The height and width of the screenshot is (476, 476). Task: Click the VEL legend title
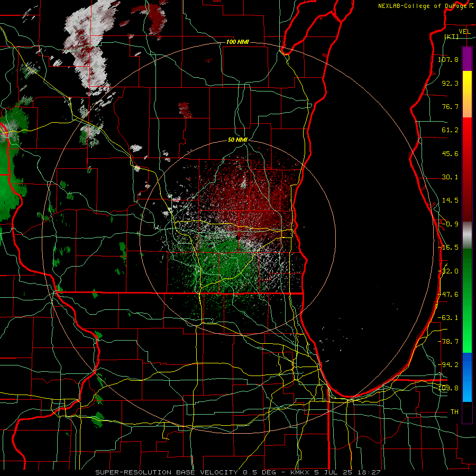tap(464, 32)
